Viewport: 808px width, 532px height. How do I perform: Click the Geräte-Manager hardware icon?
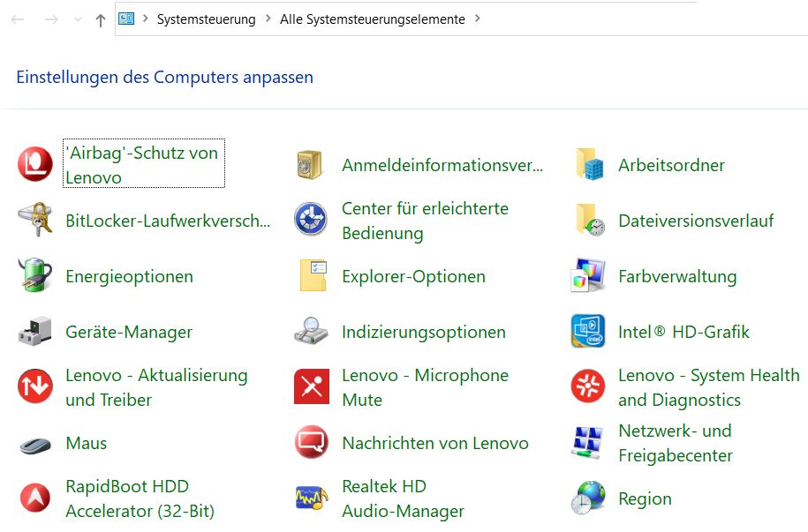(34, 331)
